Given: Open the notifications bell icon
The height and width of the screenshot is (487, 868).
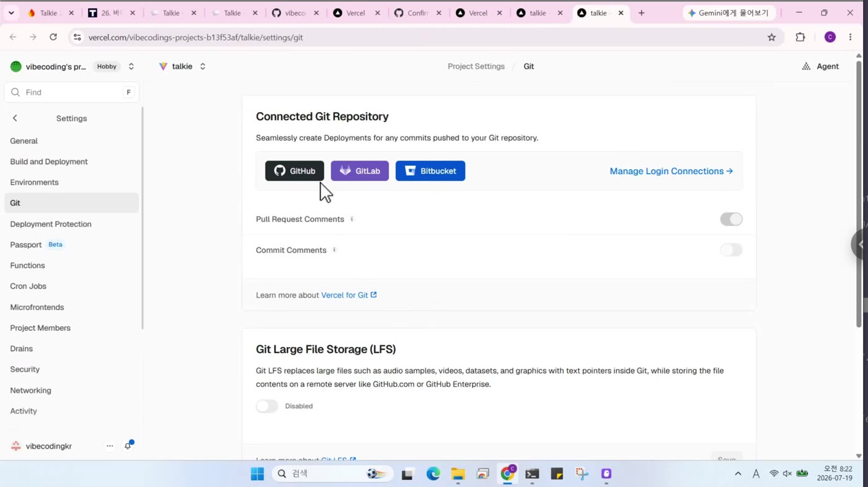Looking at the screenshot, I should tap(128, 446).
